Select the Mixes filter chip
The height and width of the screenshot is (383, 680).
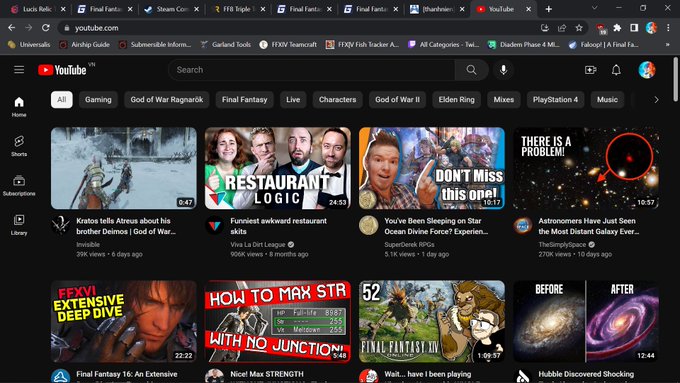503,100
